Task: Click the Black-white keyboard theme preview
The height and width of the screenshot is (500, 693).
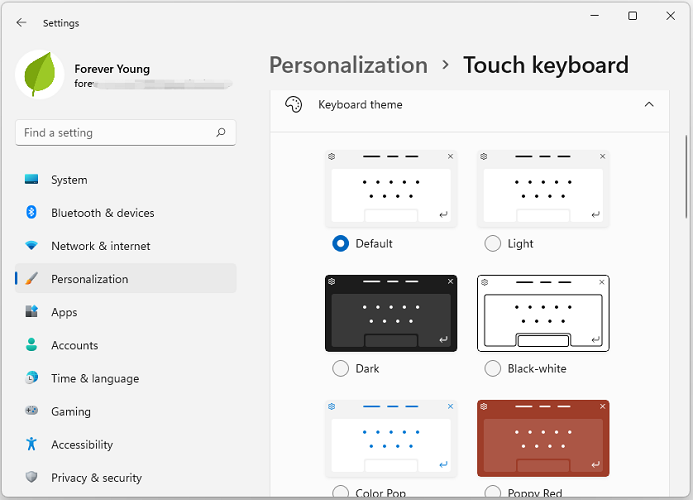Action: click(543, 313)
